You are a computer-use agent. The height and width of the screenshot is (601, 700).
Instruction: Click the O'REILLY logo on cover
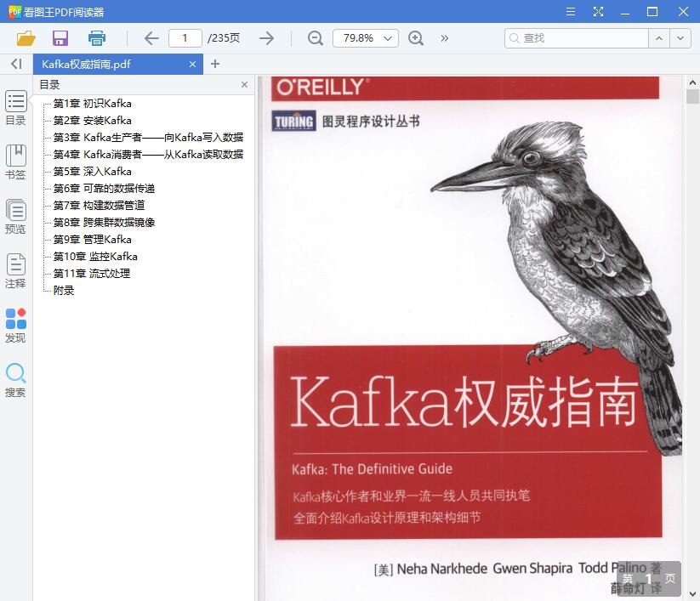pyautogui.click(x=322, y=87)
